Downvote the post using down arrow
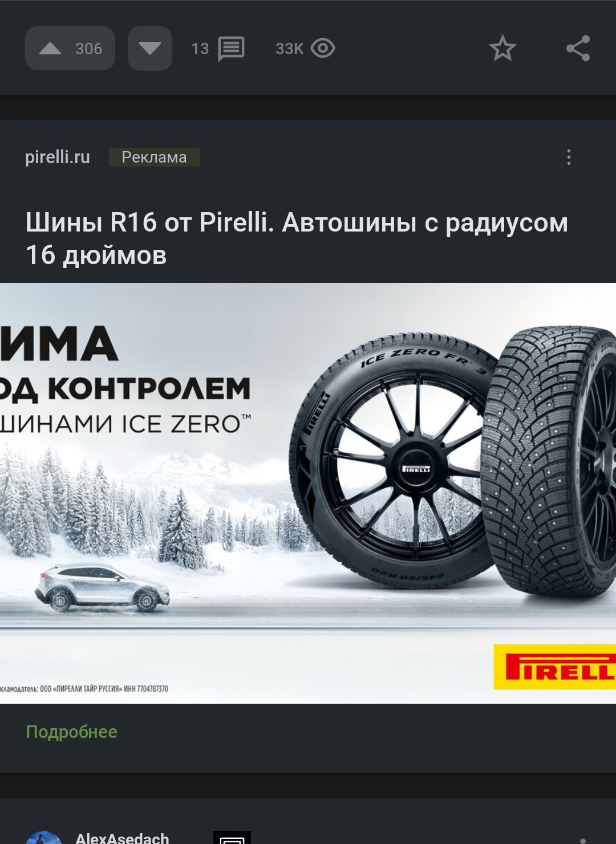This screenshot has height=844, width=616. [x=150, y=48]
